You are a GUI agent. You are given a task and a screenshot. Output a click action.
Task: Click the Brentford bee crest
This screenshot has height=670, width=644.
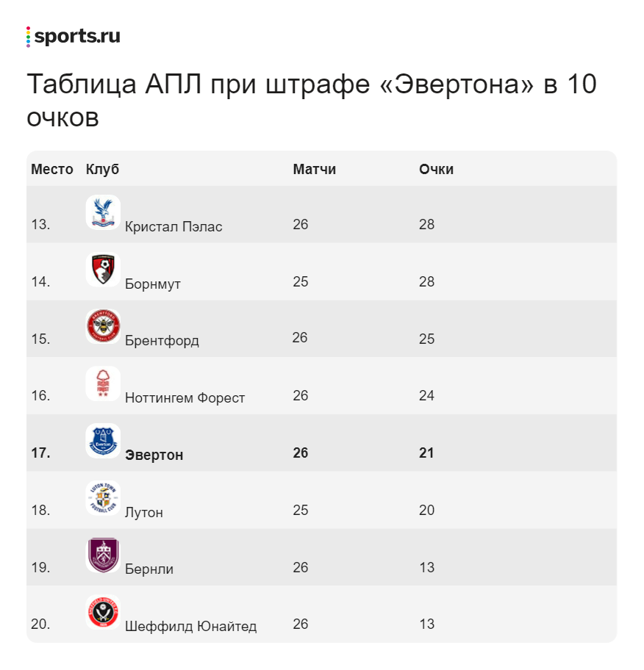(x=103, y=326)
